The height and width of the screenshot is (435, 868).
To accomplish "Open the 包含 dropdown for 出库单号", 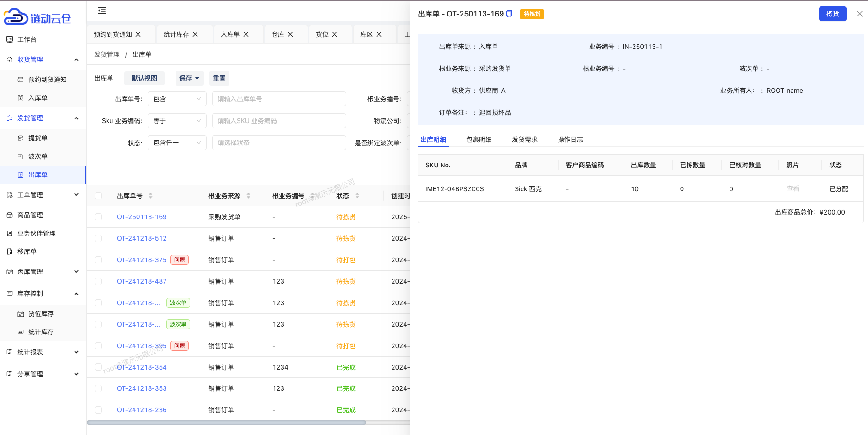I will coord(177,99).
